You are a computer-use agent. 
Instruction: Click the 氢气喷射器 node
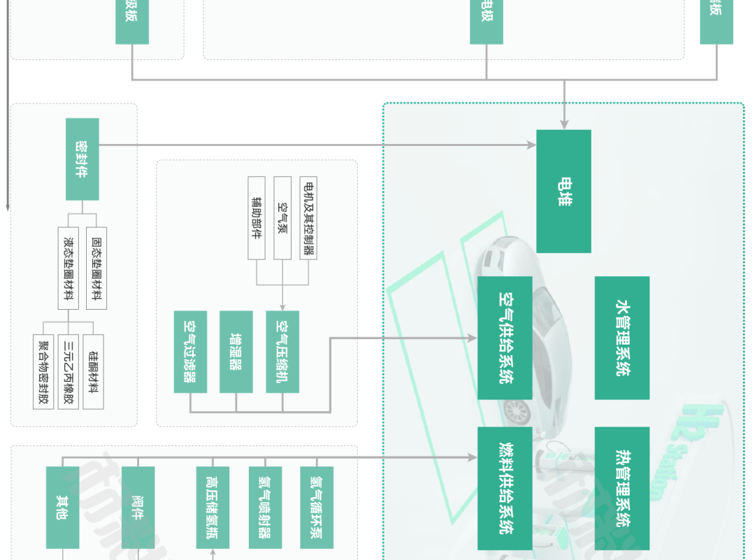tap(266, 508)
